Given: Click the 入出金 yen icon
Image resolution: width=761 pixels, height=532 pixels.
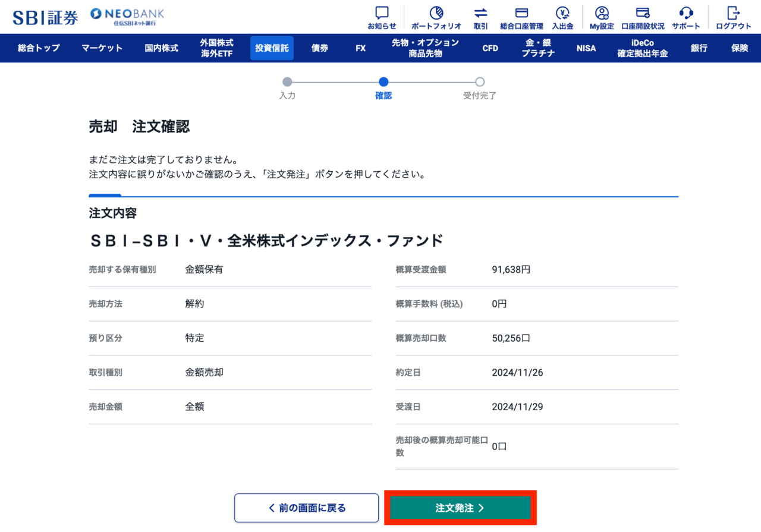Looking at the screenshot, I should [x=562, y=18].
